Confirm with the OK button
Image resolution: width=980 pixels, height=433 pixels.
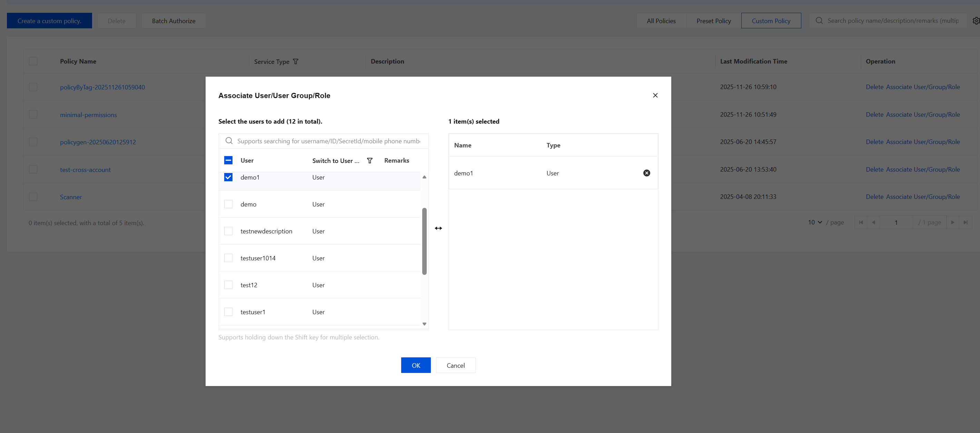(415, 365)
